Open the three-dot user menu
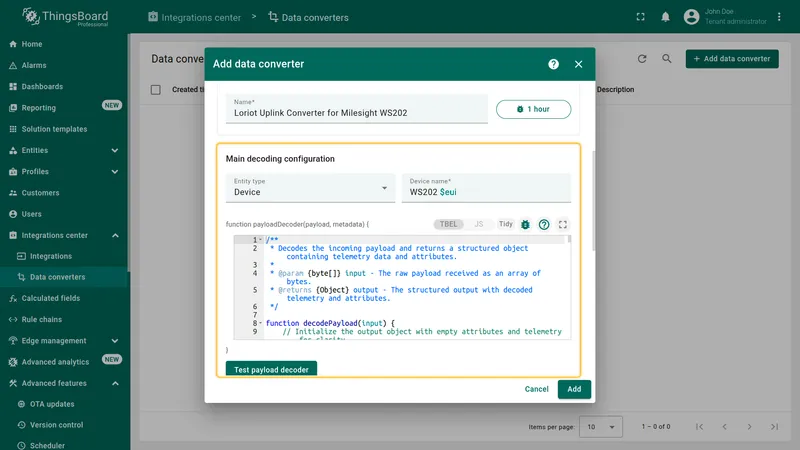Screen dimensions: 800x450 pos(779,17)
